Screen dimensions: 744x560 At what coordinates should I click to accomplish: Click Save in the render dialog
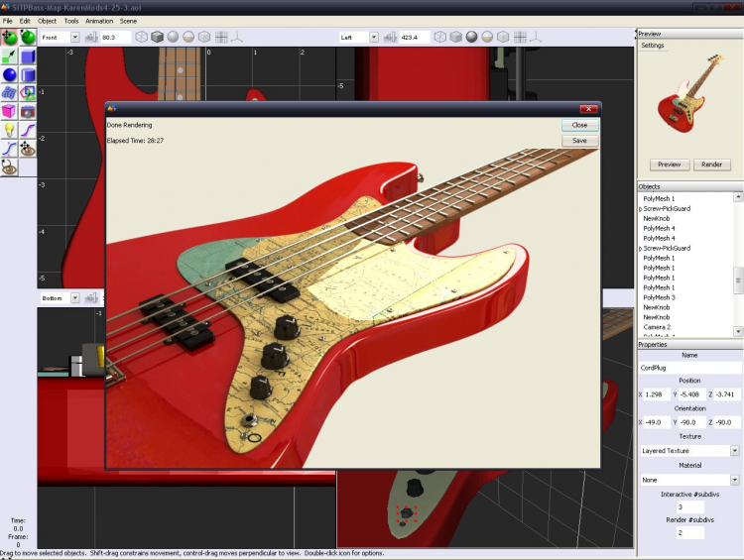click(579, 141)
